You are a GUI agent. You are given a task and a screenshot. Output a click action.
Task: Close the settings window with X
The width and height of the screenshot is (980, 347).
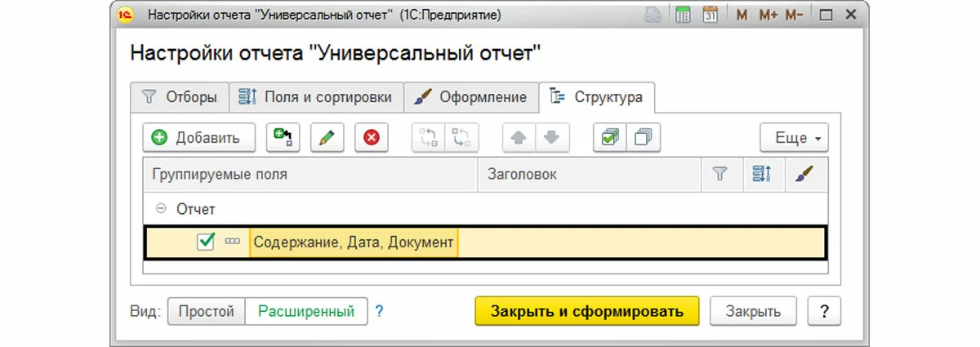click(x=850, y=16)
